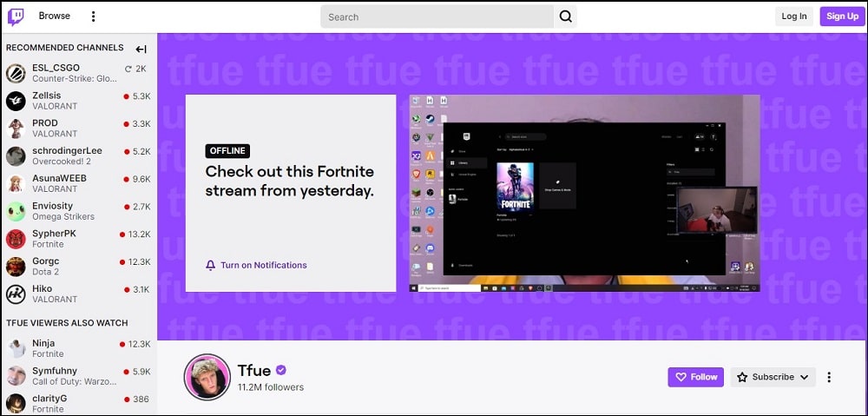Open PROD channel avatar
868x416 pixels.
point(16,129)
